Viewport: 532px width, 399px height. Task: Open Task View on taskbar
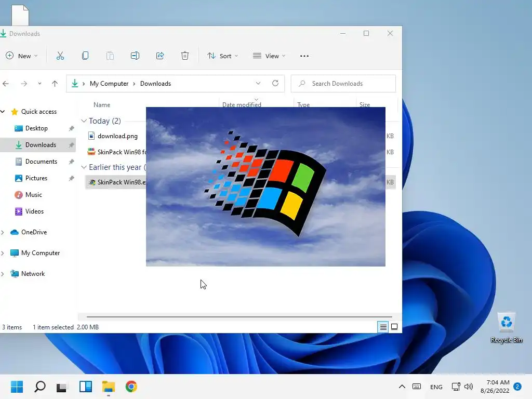point(62,387)
